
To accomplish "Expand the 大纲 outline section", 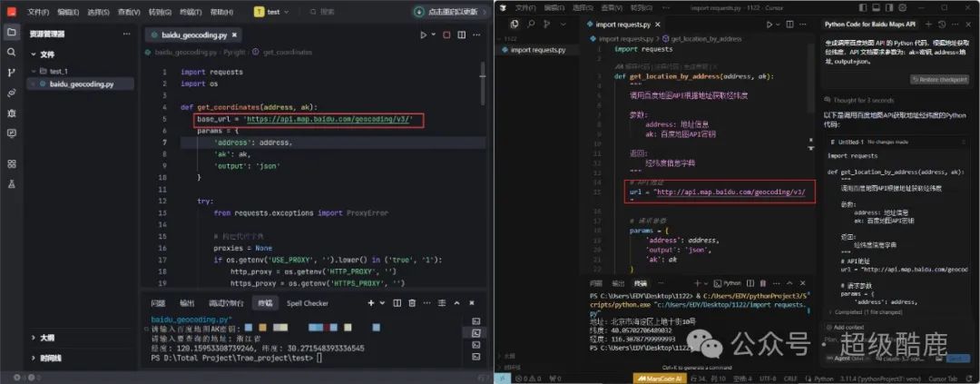I will pos(36,338).
